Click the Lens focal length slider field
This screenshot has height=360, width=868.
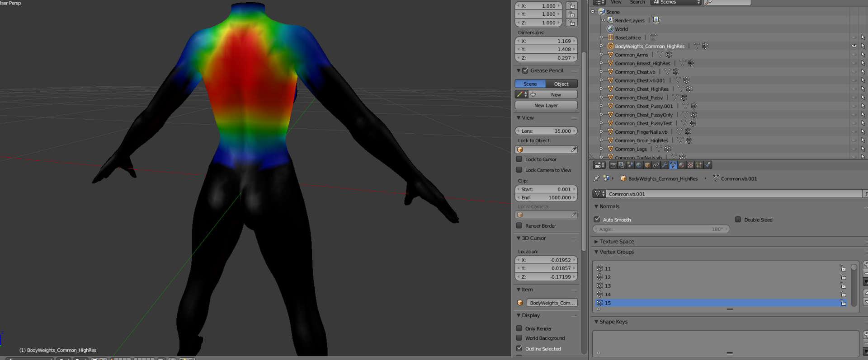pos(546,131)
